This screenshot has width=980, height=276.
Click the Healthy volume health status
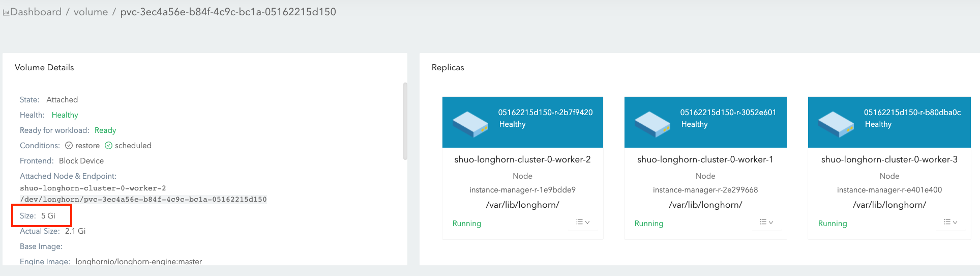[x=65, y=115]
